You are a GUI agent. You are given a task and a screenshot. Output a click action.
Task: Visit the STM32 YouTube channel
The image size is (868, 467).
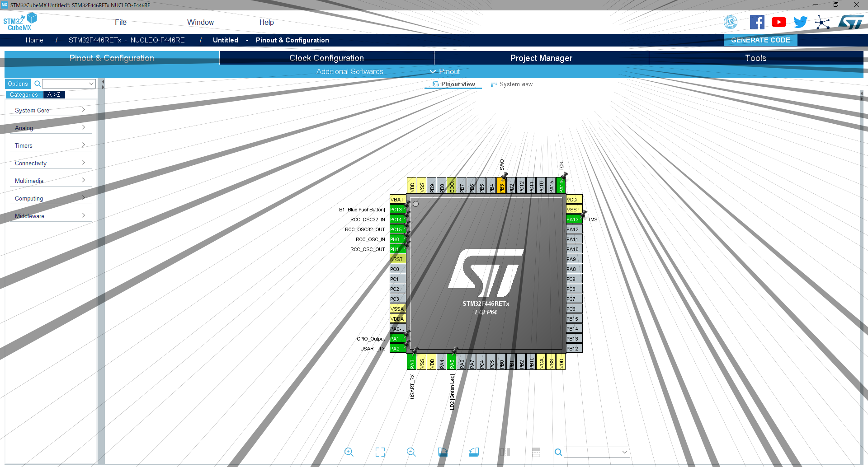tap(778, 21)
